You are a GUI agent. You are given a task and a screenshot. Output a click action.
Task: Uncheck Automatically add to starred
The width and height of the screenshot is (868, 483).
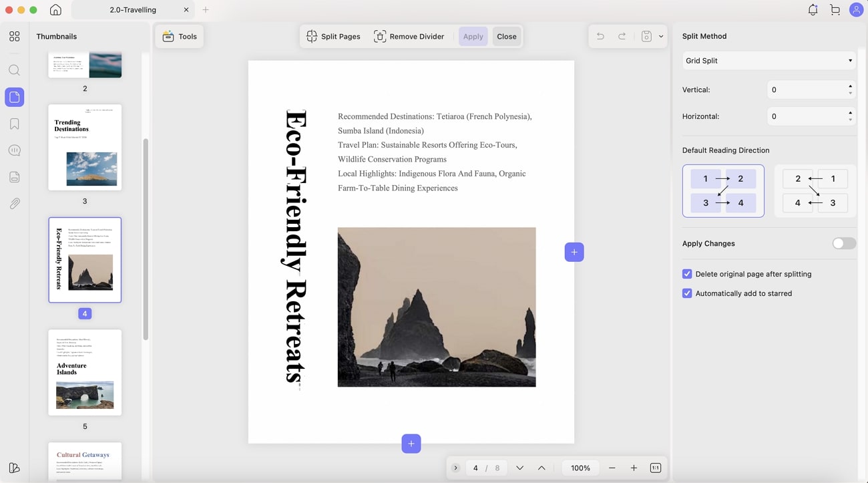click(x=687, y=293)
